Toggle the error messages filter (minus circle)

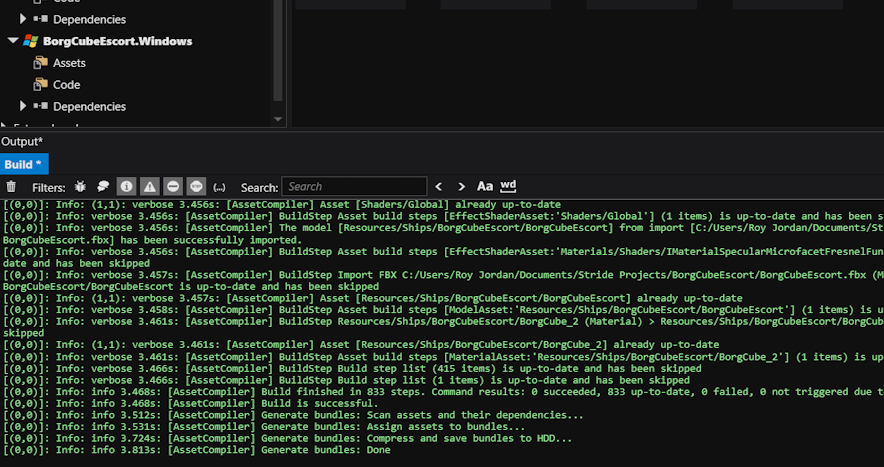(173, 186)
